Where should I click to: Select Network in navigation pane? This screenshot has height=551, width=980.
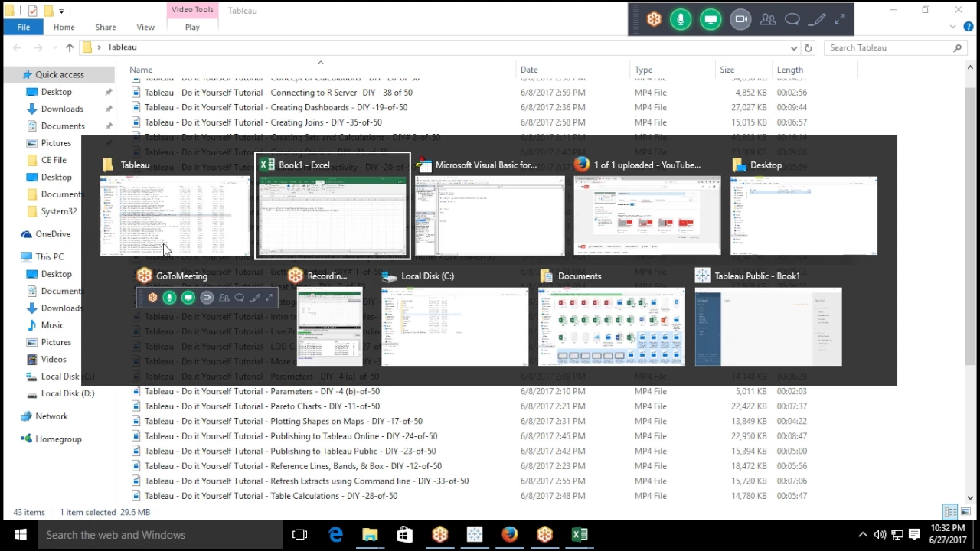51,416
